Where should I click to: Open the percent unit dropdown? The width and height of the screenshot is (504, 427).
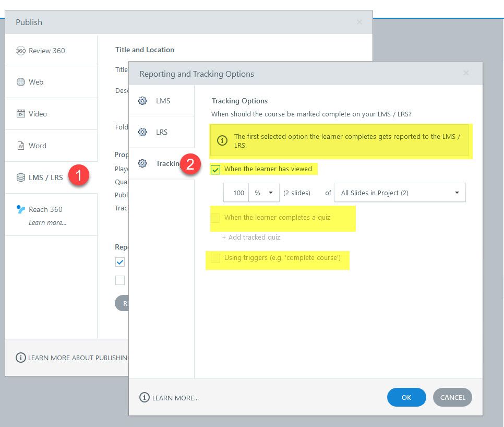click(x=264, y=193)
